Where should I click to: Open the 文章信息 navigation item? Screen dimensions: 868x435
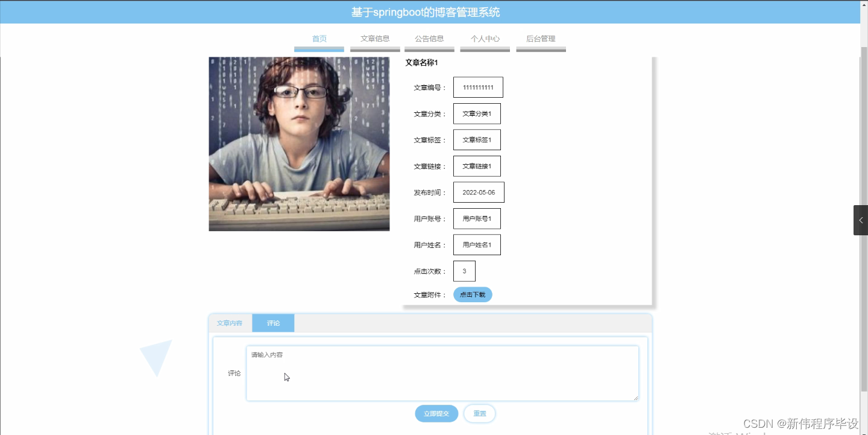pyautogui.click(x=374, y=38)
